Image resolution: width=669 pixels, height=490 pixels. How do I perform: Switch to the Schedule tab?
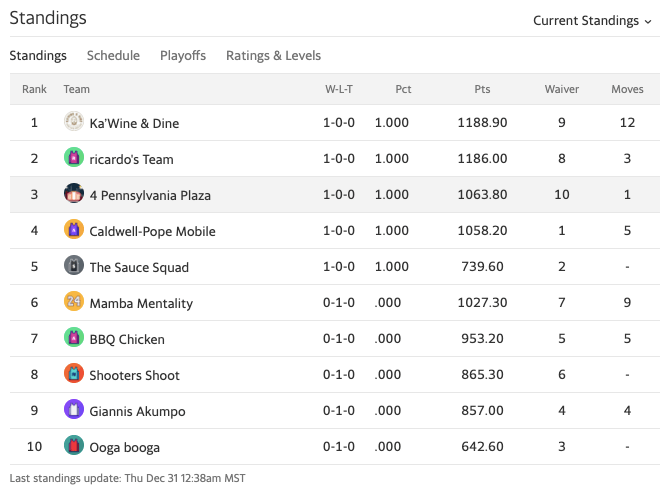click(113, 56)
